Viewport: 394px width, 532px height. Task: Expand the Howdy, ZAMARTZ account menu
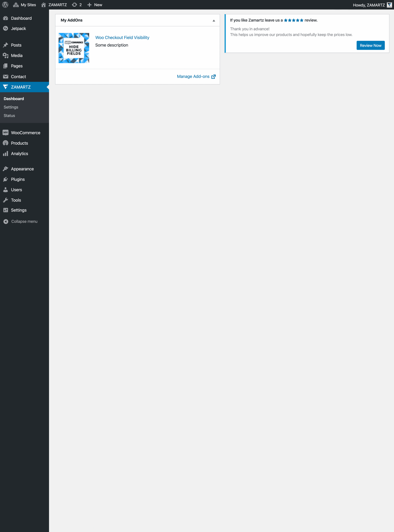(371, 5)
